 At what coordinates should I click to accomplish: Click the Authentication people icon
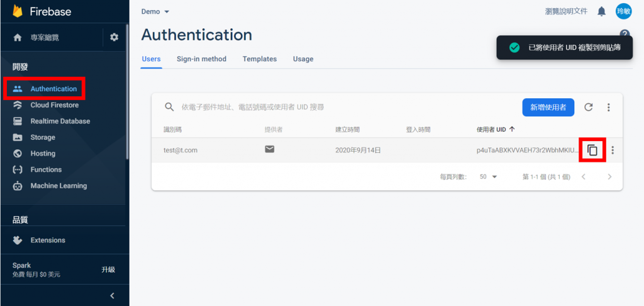(17, 89)
